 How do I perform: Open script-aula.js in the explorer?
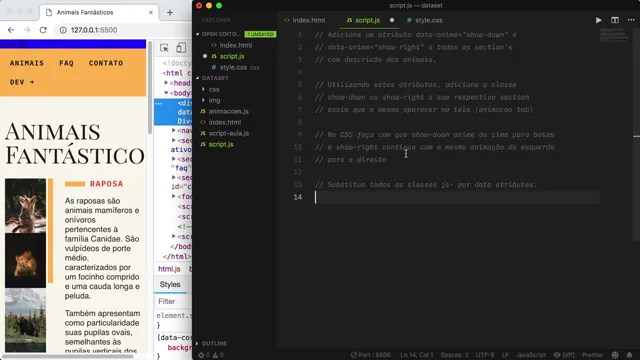[229, 133]
